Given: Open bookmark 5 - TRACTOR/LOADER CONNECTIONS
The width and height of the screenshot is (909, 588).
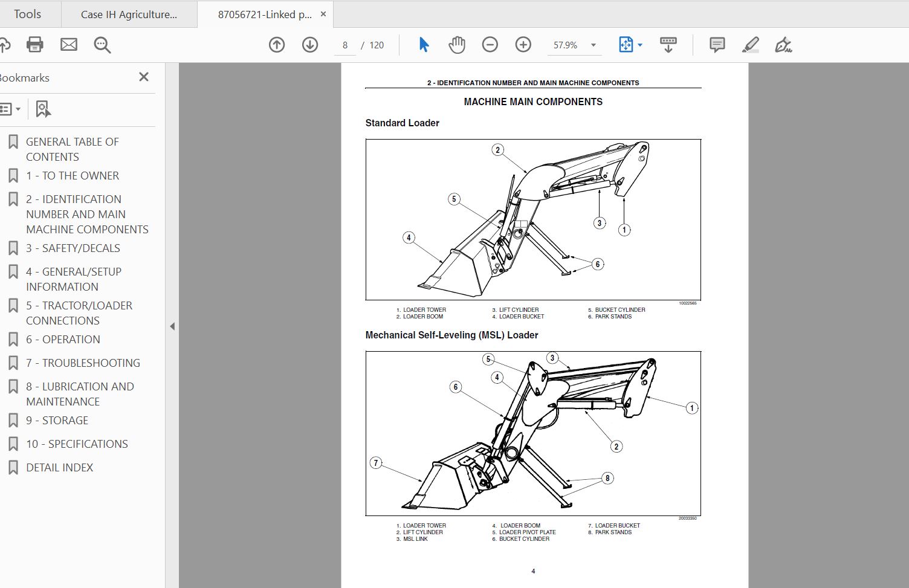Looking at the screenshot, I should coord(79,313).
